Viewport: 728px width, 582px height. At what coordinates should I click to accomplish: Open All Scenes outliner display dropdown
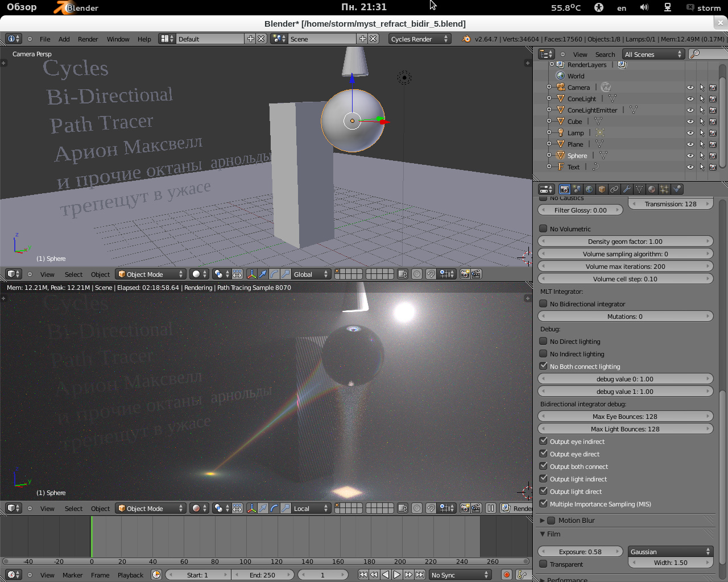click(653, 54)
